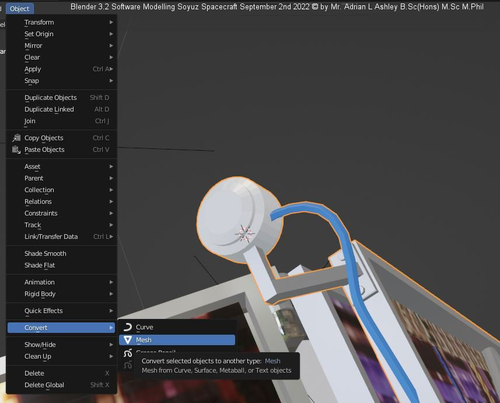The width and height of the screenshot is (500, 403).
Task: Open the Asset submenu
Action: (61, 167)
